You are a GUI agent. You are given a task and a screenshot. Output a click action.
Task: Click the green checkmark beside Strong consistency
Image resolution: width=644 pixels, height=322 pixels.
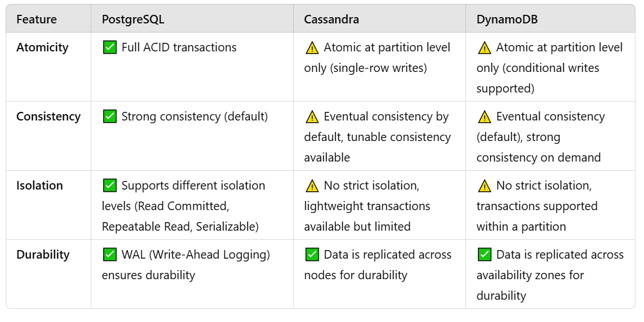(110, 116)
